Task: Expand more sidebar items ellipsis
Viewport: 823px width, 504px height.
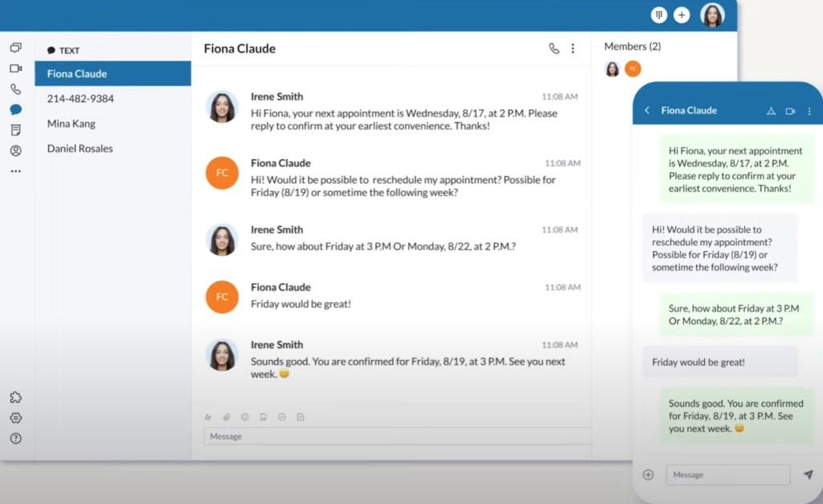Action: [16, 171]
